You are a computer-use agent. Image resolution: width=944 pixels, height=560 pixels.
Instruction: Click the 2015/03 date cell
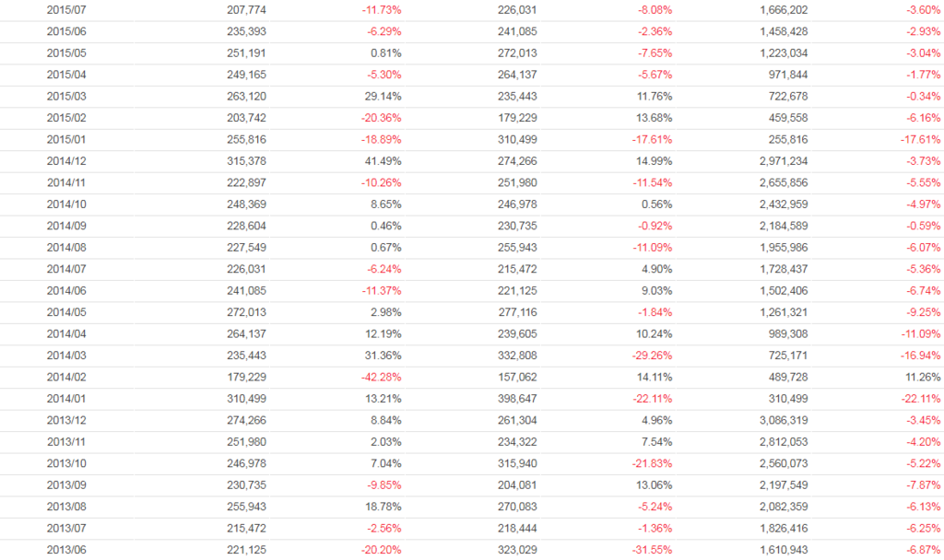[65, 97]
